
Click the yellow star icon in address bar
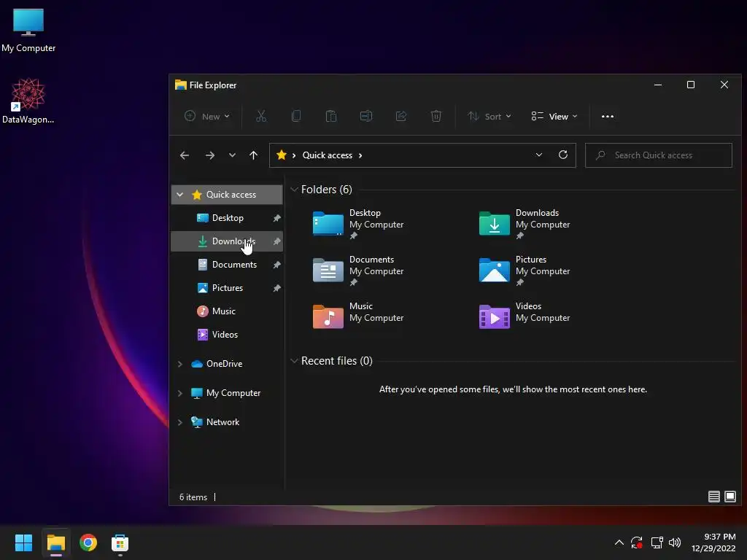281,155
